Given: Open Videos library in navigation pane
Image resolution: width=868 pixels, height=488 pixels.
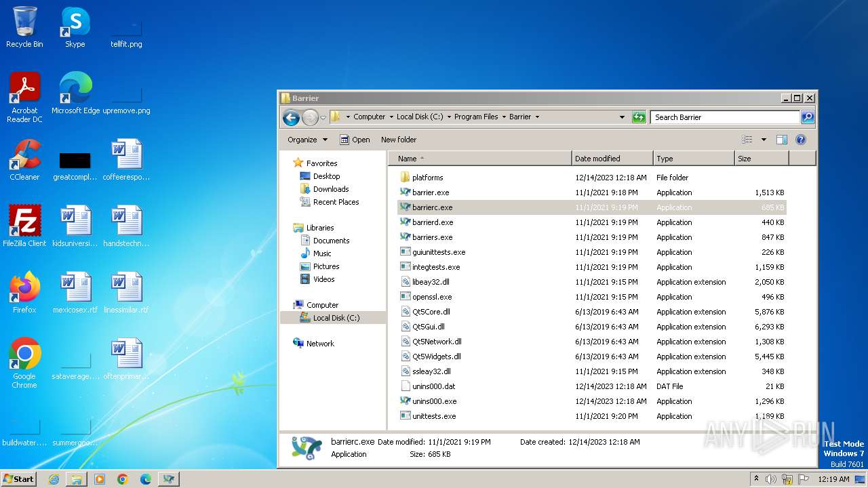Looking at the screenshot, I should [x=323, y=279].
